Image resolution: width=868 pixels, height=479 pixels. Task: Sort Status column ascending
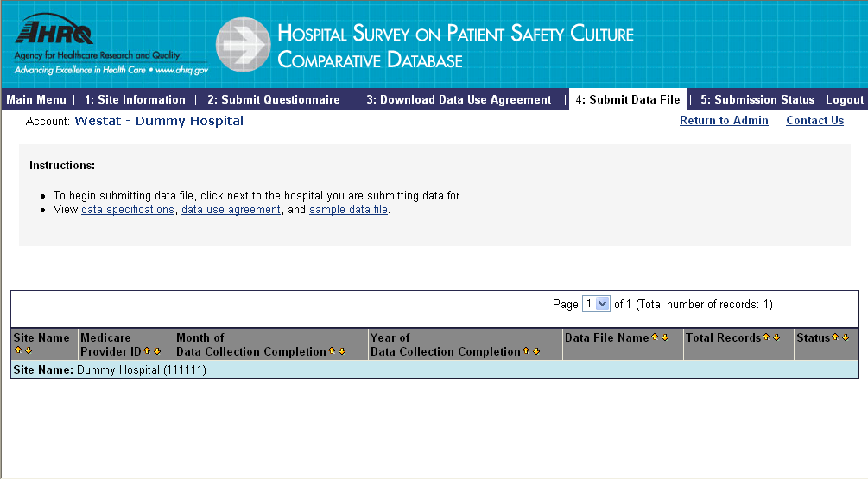(x=836, y=337)
